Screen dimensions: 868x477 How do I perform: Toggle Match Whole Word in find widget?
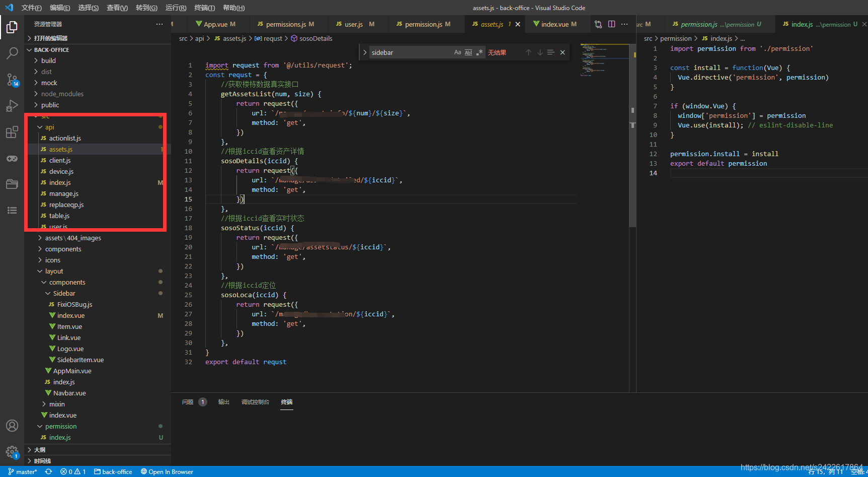pos(468,52)
